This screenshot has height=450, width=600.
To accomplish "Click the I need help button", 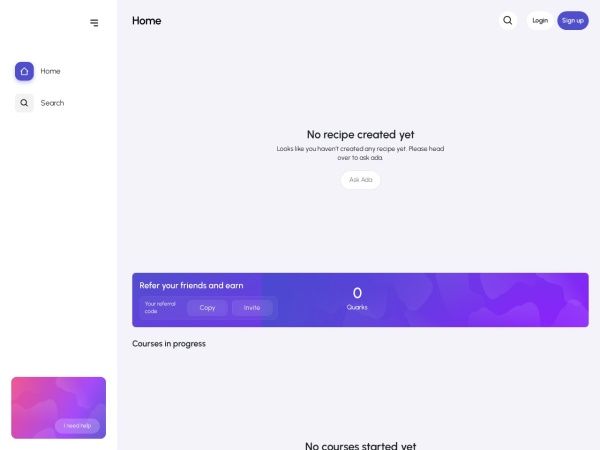I will coord(77,426).
